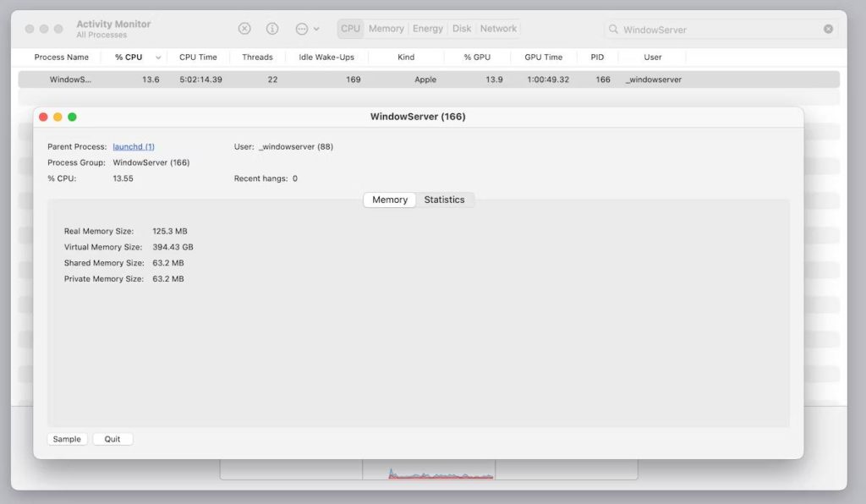Sort by Process Name column

(61, 58)
